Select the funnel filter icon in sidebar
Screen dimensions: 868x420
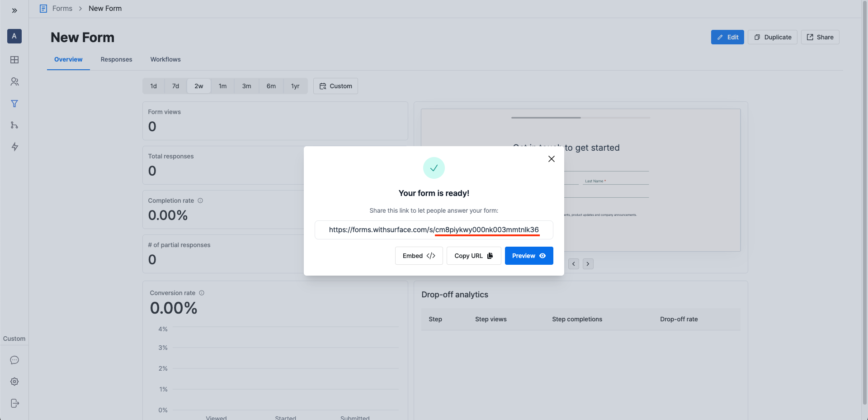click(x=14, y=104)
